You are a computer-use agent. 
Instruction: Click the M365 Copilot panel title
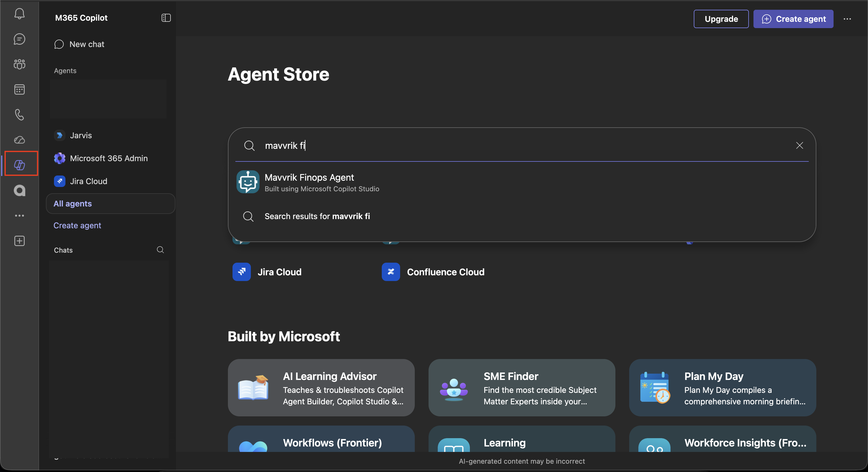click(x=81, y=18)
